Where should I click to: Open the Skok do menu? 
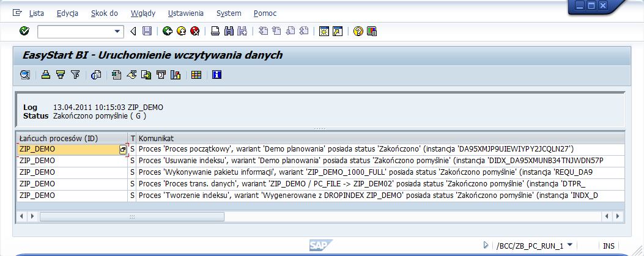pos(105,13)
